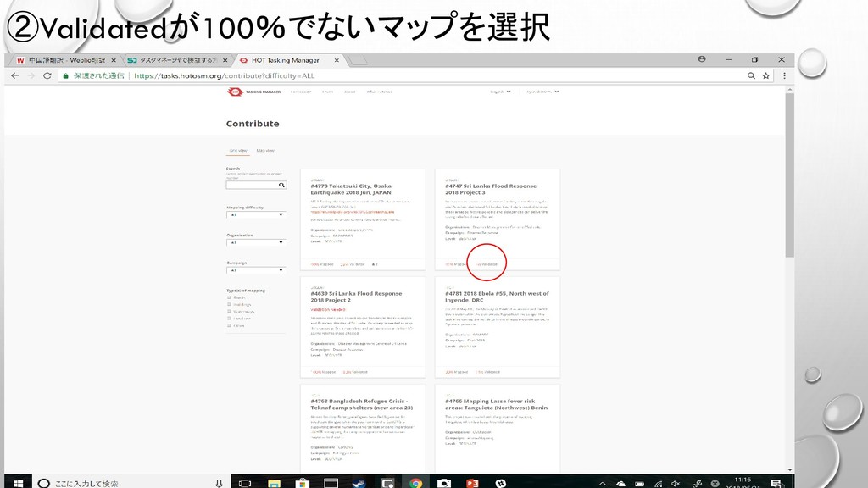Check the Land use mapping type
This screenshot has width=868, height=488.
tap(229, 319)
